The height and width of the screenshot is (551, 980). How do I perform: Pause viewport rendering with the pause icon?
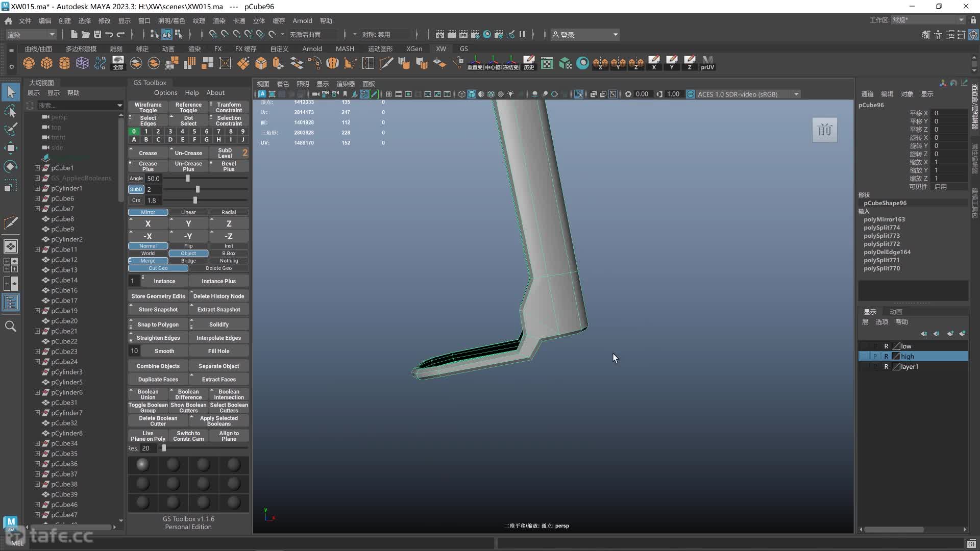[x=522, y=35]
